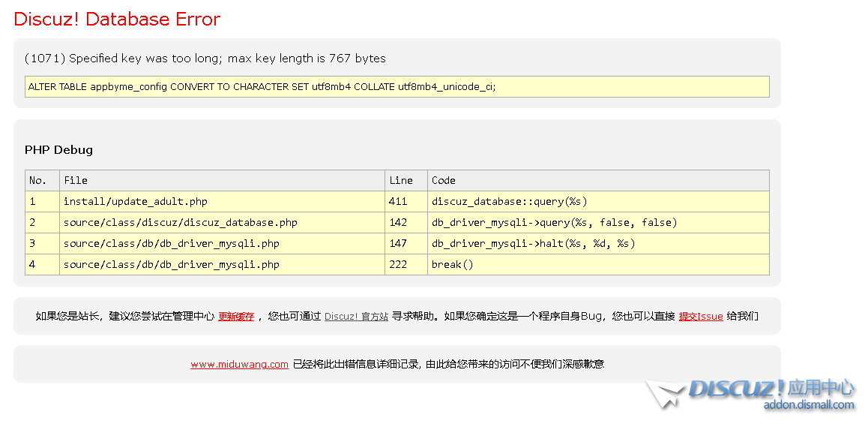
Task: Click the 更新缓存 link
Action: 236,317
